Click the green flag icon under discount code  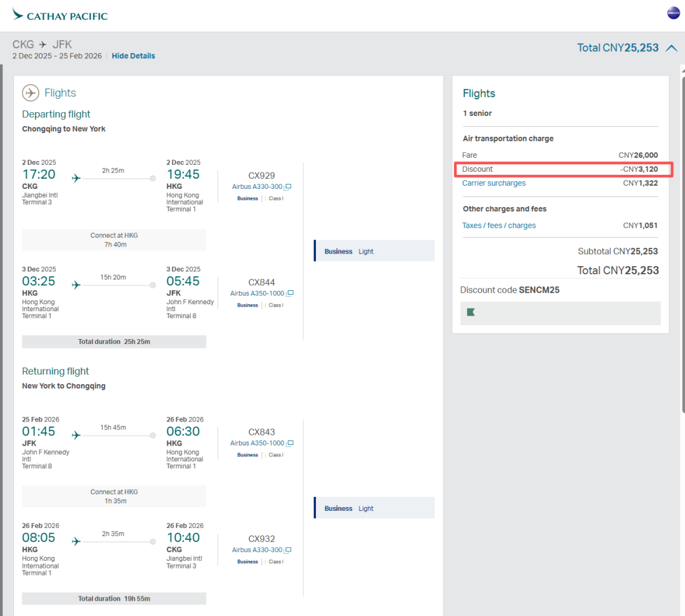pyautogui.click(x=471, y=312)
